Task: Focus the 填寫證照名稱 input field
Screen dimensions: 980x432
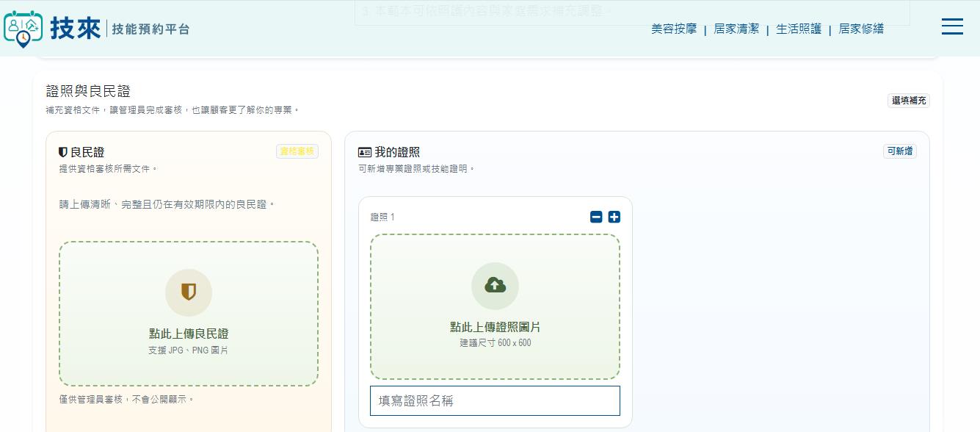Action: (495, 401)
